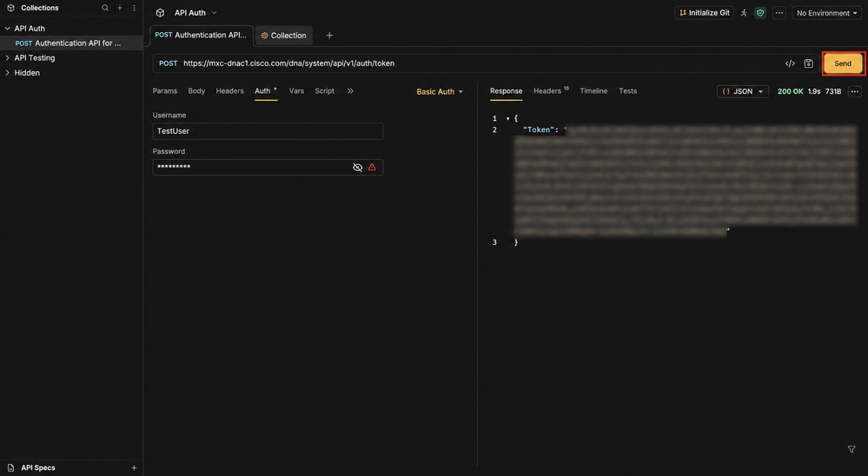Search collections with the magnifier icon
Screen dimensions: 868x476
105,8
